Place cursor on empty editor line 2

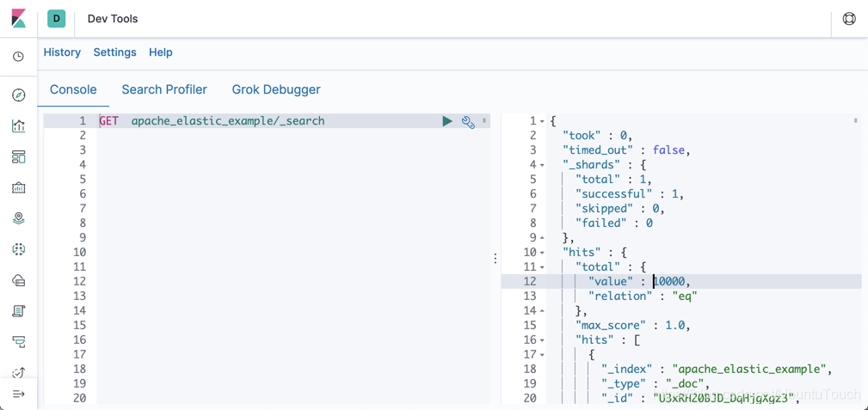coord(293,136)
